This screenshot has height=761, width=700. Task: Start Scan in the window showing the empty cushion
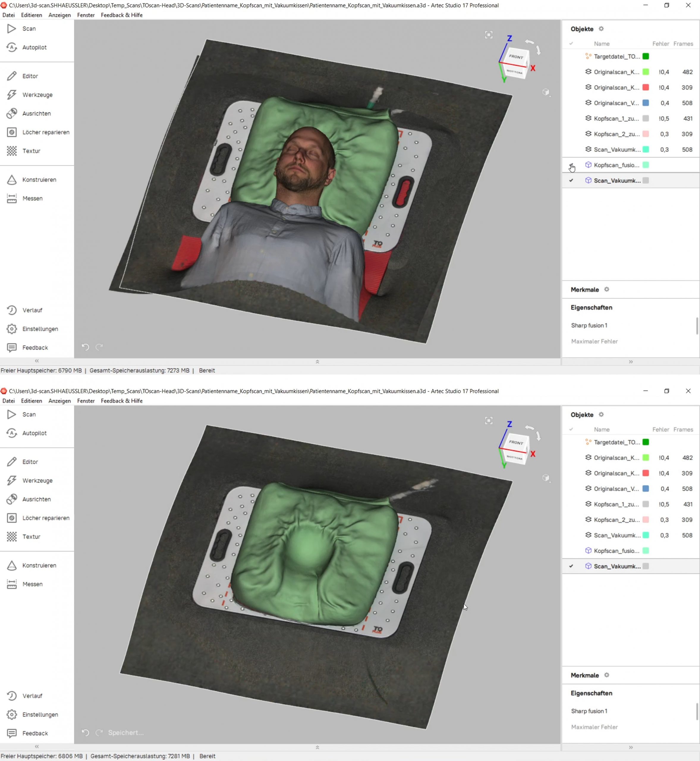point(22,414)
